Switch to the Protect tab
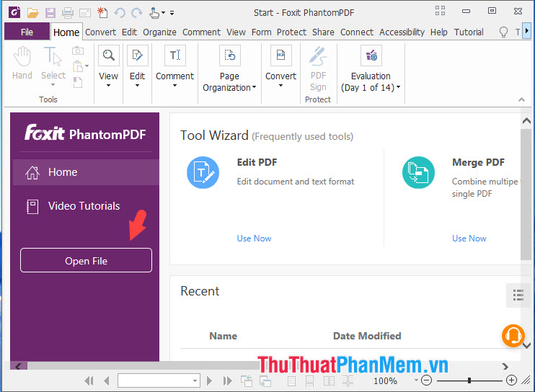Screen dimensions: 535x392 (291, 32)
